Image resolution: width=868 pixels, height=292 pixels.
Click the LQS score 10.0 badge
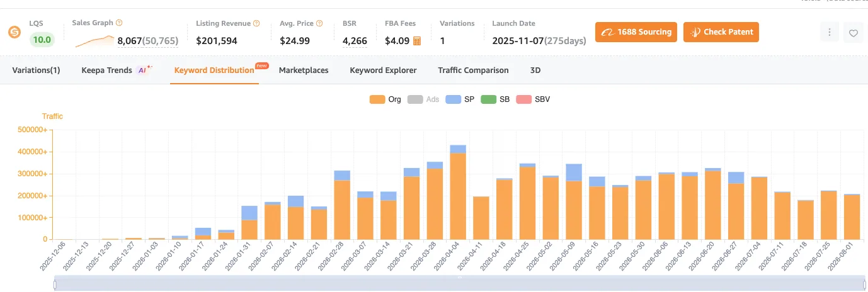[42, 40]
